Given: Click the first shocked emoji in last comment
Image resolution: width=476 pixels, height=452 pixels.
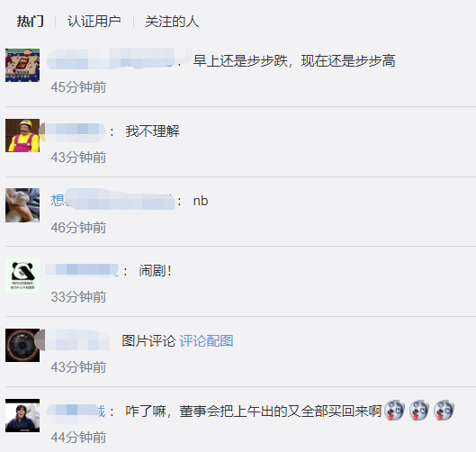Looking at the screenshot, I should click(x=394, y=411).
